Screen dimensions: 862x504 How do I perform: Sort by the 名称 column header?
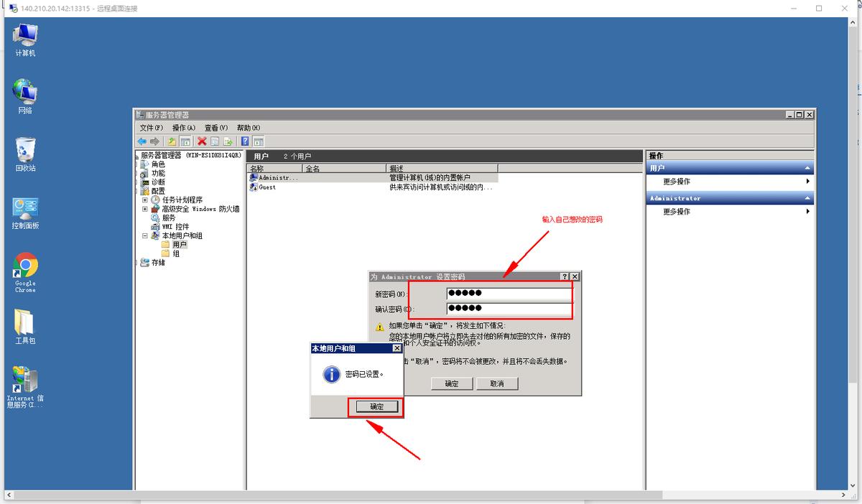click(x=275, y=169)
